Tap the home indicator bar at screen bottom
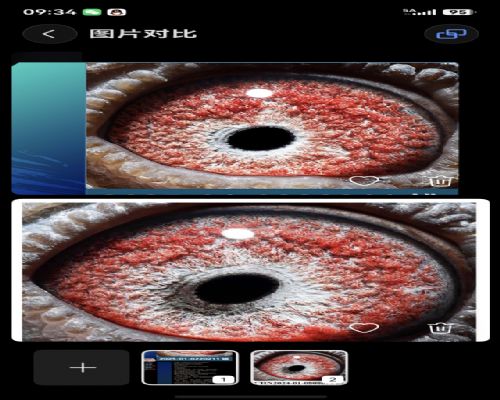This screenshot has width=500, height=400. pyautogui.click(x=250, y=397)
